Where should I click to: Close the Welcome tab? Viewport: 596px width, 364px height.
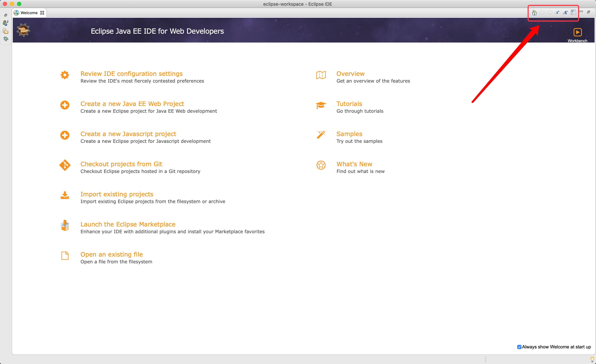[x=42, y=13]
